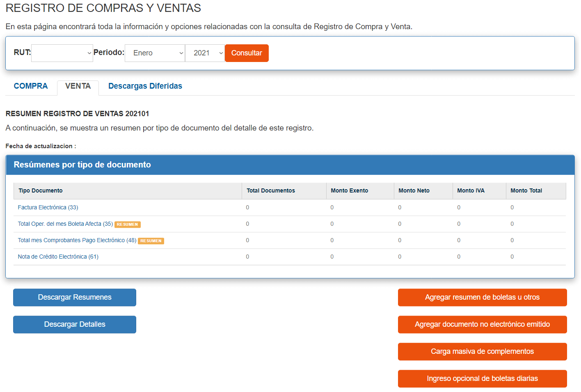
Task: Click Ingreso opcional de boletas diarias
Action: 482,378
